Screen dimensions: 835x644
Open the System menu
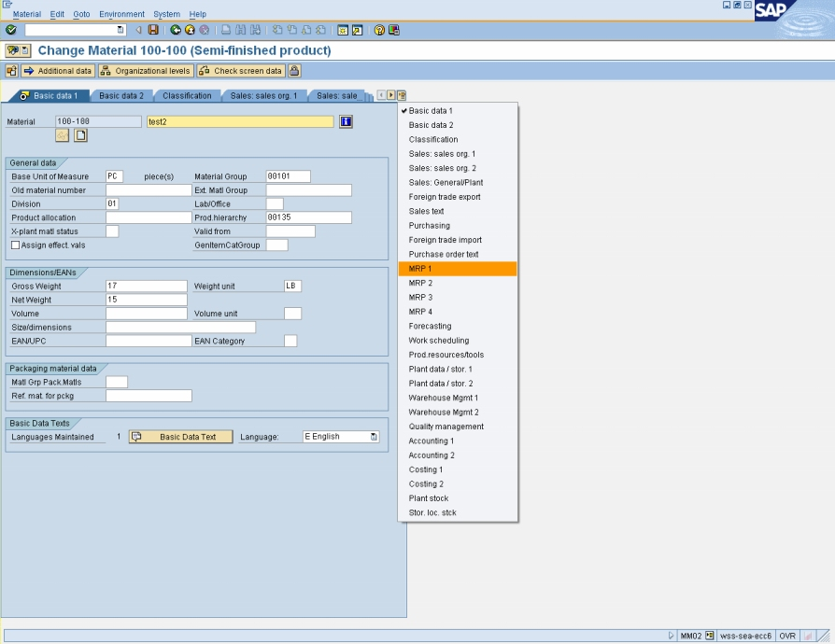tap(166, 14)
